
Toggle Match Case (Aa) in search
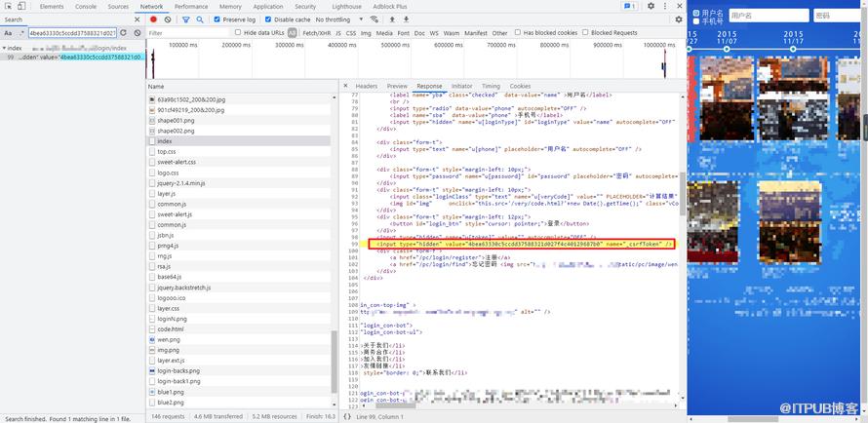pos(8,33)
